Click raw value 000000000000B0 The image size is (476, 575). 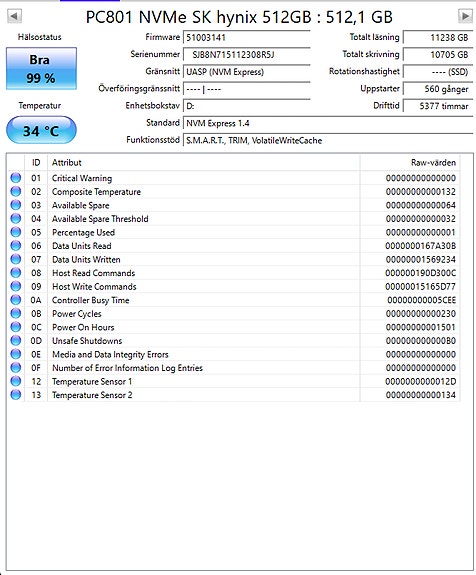tap(421, 341)
